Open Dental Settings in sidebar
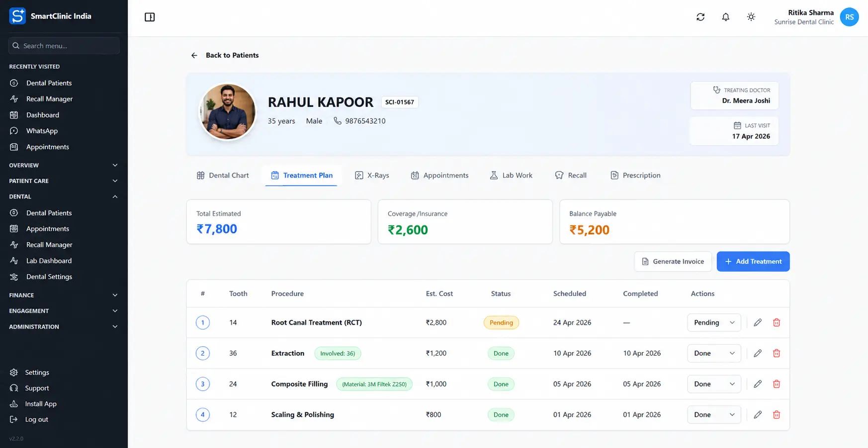Image resolution: width=868 pixels, height=448 pixels. pos(49,276)
